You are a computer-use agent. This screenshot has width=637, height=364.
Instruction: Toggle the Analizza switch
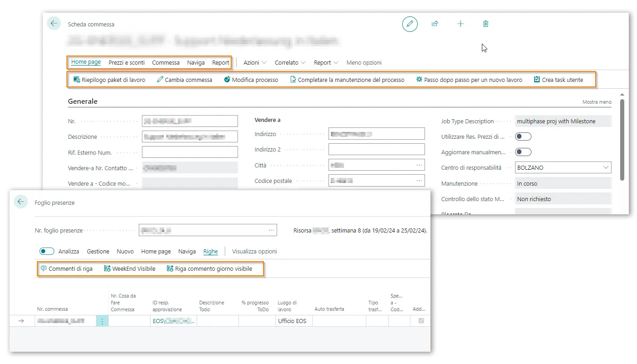tap(47, 251)
